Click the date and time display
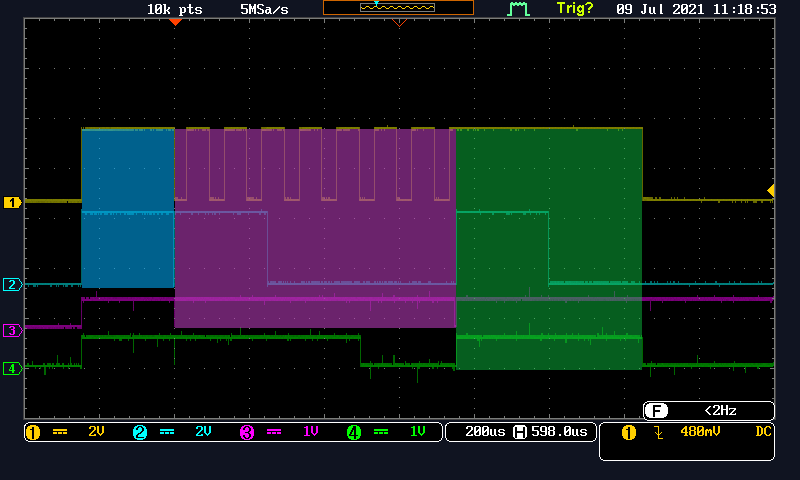 [x=696, y=9]
